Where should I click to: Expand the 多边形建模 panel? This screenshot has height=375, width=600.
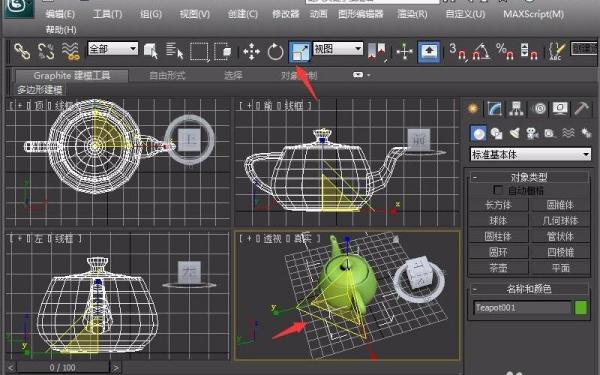[x=39, y=90]
